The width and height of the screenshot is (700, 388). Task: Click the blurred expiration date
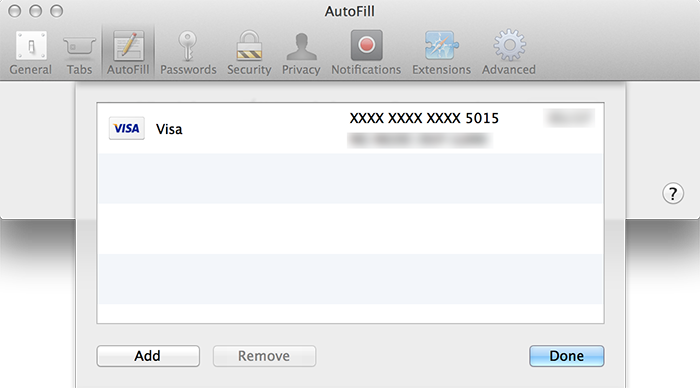pyautogui.click(x=569, y=118)
